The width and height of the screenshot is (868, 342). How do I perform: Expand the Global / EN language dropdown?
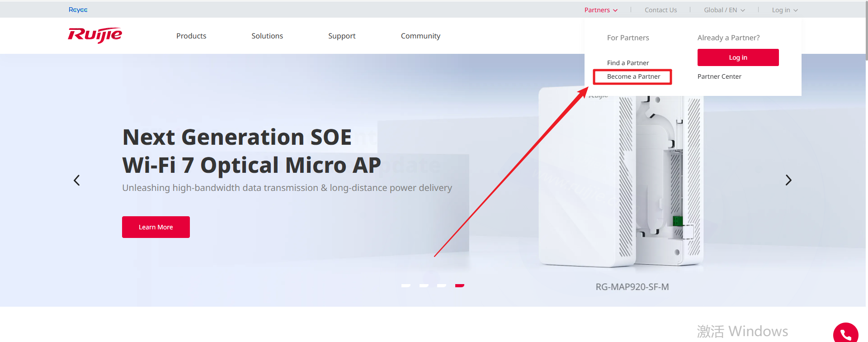pos(724,10)
